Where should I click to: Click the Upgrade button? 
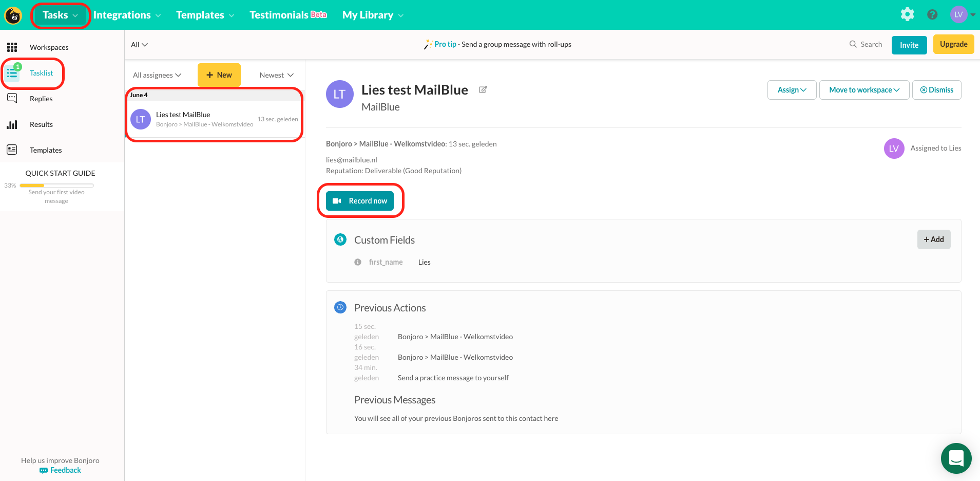[x=953, y=44]
